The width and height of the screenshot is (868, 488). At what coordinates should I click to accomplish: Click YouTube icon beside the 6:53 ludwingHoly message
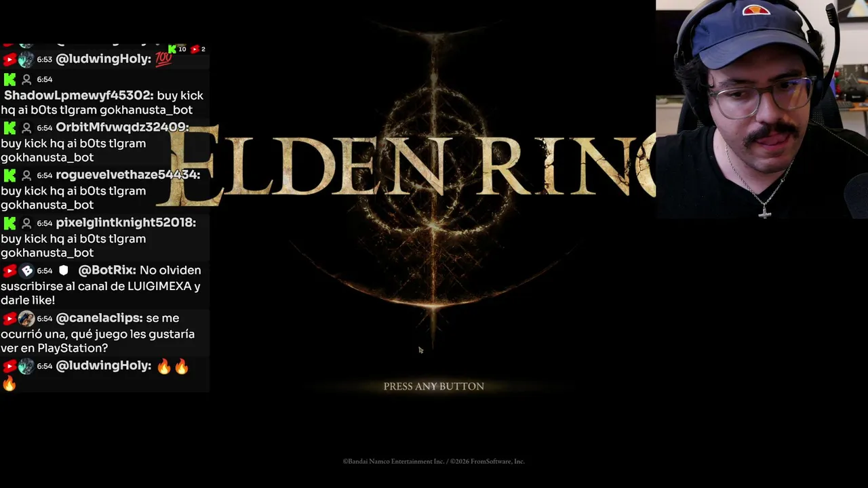tap(9, 60)
